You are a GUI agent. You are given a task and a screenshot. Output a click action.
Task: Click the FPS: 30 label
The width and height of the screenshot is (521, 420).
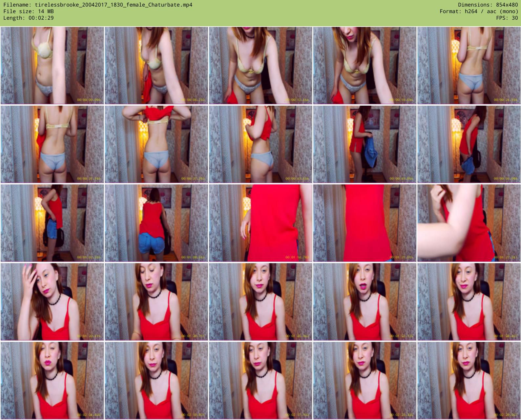point(507,18)
